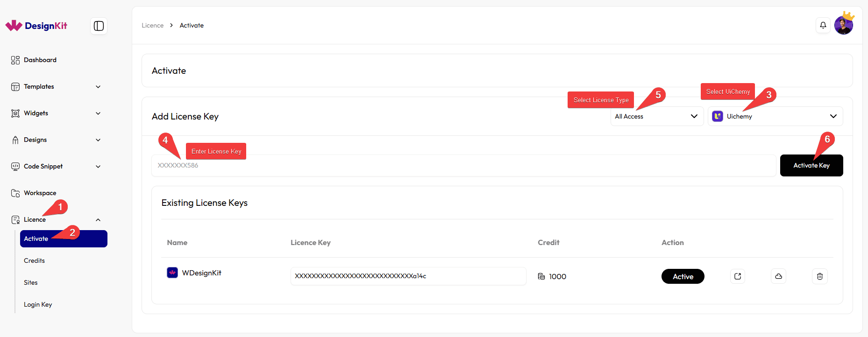This screenshot has height=337, width=868.
Task: Focus the license key input field
Action: coord(462,165)
